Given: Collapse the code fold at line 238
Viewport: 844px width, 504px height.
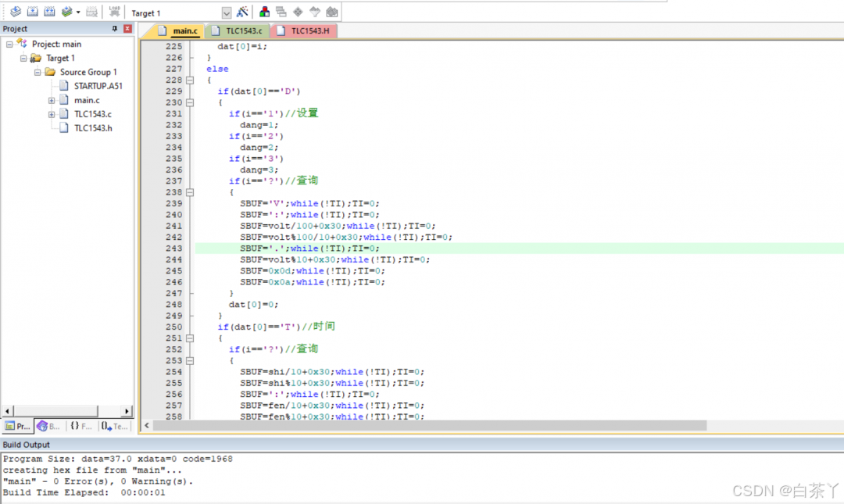Looking at the screenshot, I should click(x=190, y=192).
